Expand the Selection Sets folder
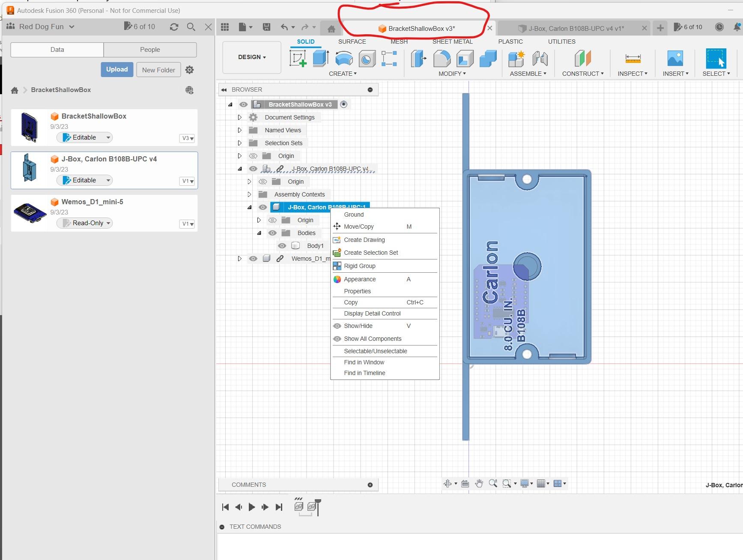This screenshot has width=743, height=560. click(240, 143)
